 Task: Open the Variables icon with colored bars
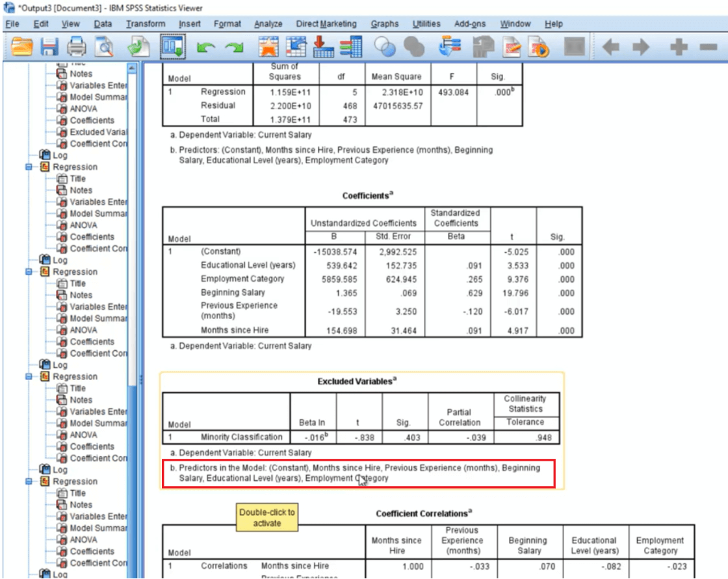(x=351, y=47)
